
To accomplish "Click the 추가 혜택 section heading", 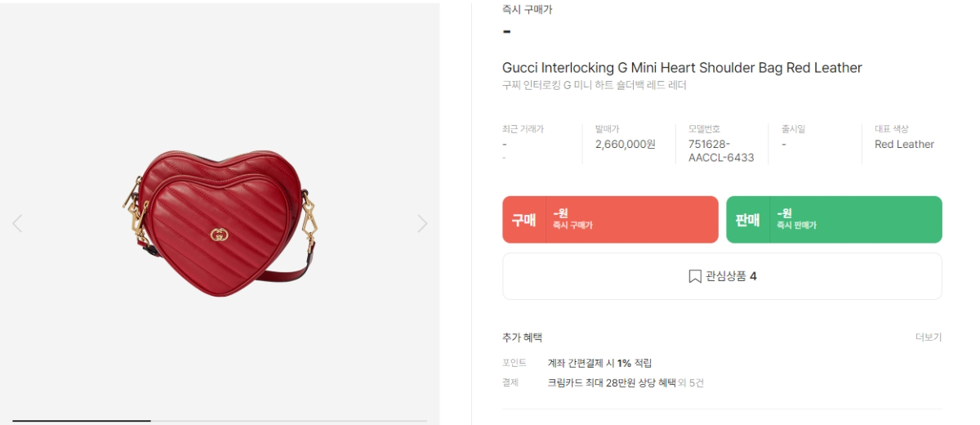I will (522, 338).
